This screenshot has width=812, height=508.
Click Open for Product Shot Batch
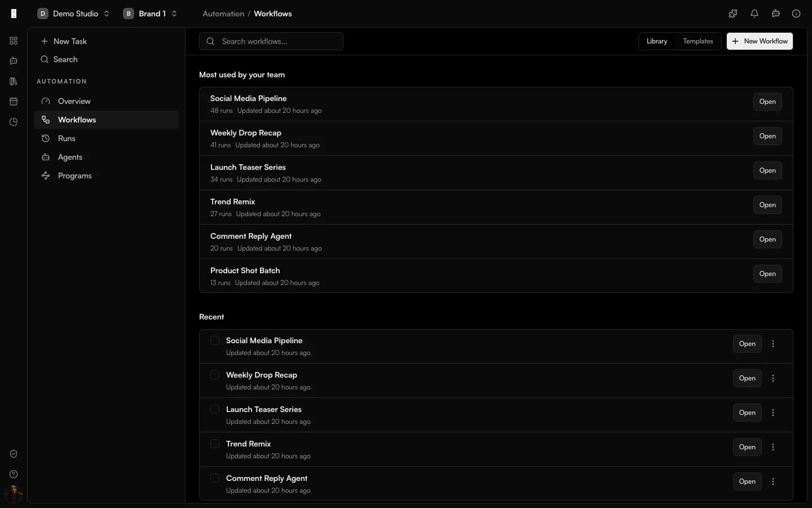point(767,274)
